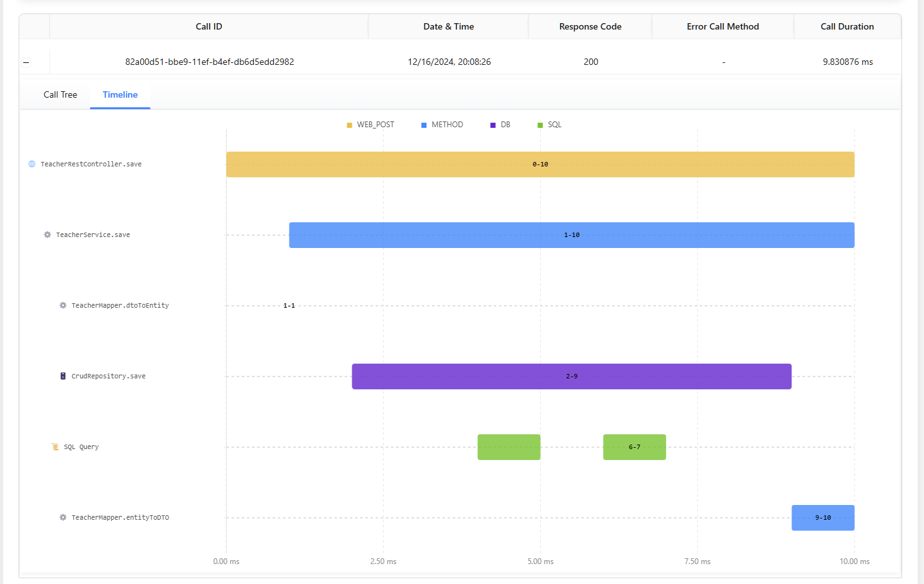Select the purple 2-9 CrudRepository bar
The height and width of the screenshot is (584, 924).
(x=572, y=376)
